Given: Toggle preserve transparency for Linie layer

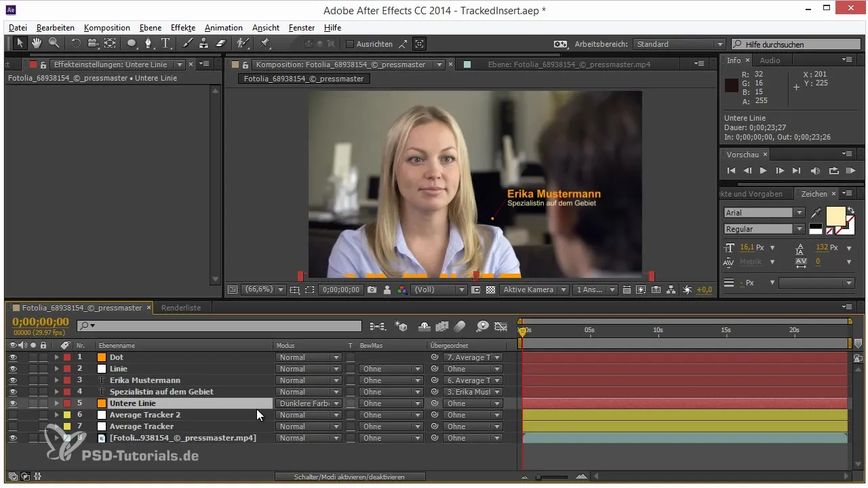Looking at the screenshot, I should tap(351, 369).
